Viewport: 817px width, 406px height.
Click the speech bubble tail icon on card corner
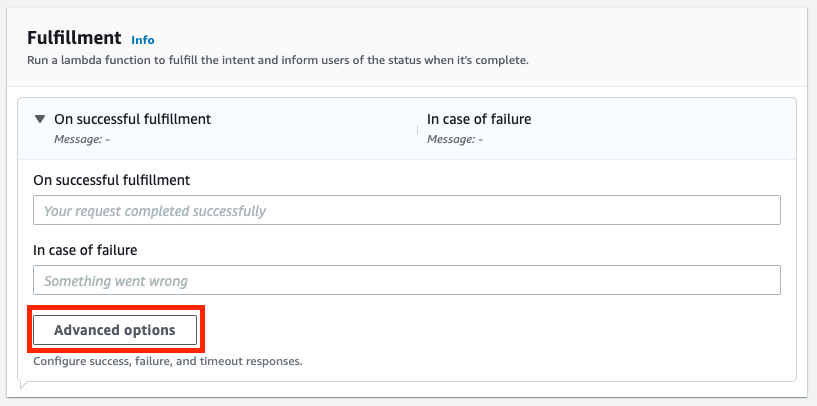pyautogui.click(x=23, y=385)
